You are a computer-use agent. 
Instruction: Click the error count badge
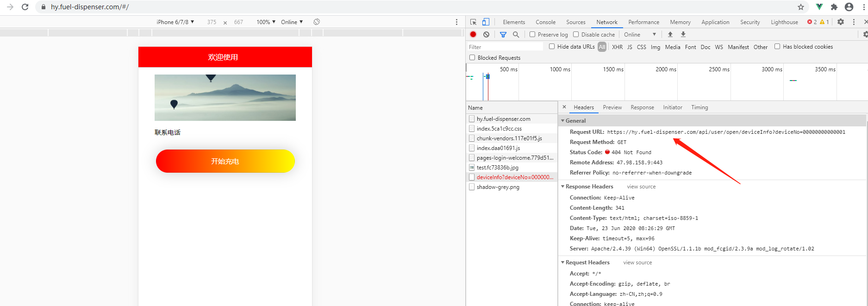pos(812,22)
